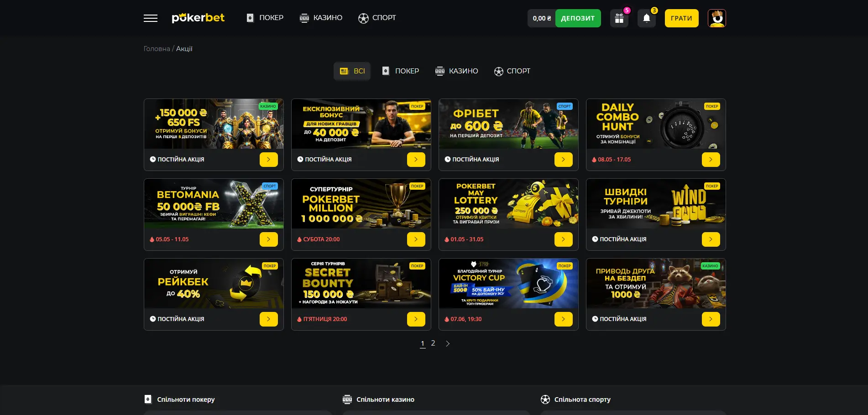The image size is (868, 415).
Task: Open СПОРТ in top navigation
Action: (x=377, y=18)
